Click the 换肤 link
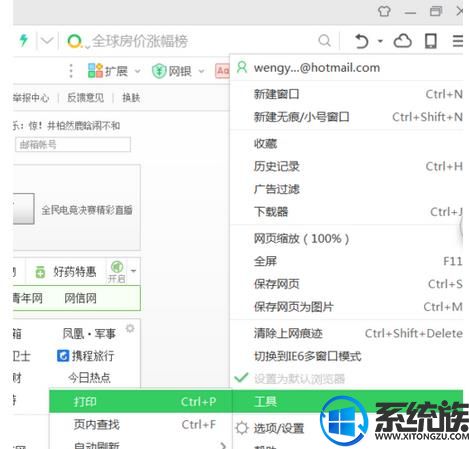 coord(131,98)
